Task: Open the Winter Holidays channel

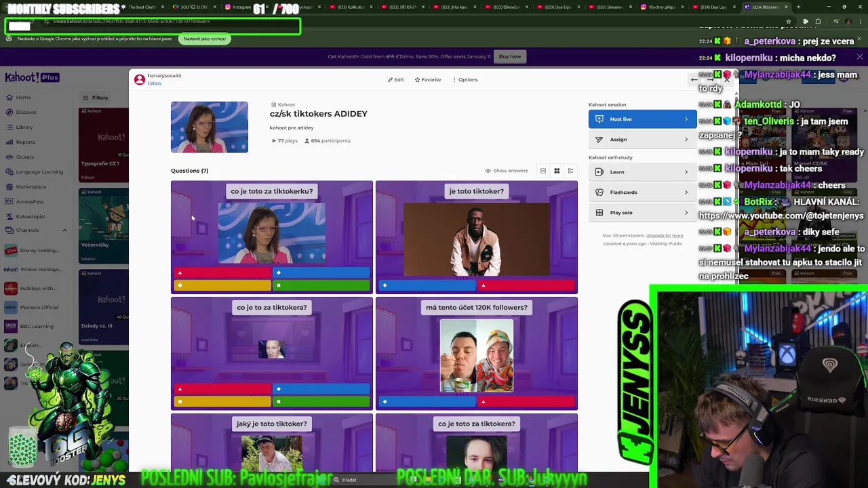Action: point(33,269)
